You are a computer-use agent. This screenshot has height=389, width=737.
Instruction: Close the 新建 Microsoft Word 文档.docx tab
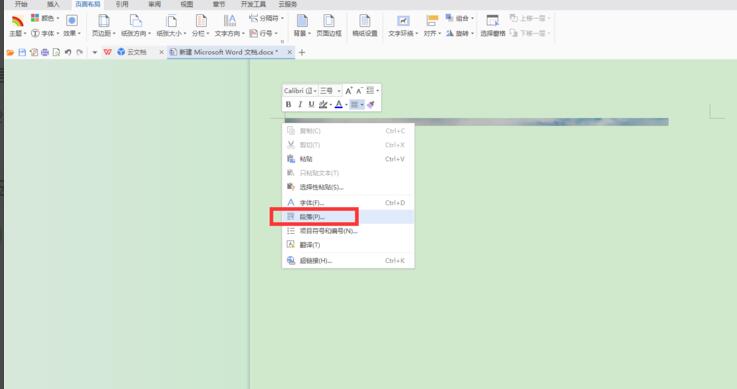pyautogui.click(x=290, y=52)
